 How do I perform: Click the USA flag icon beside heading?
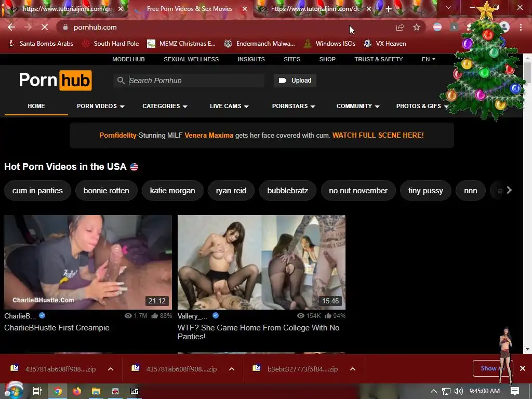pos(134,167)
